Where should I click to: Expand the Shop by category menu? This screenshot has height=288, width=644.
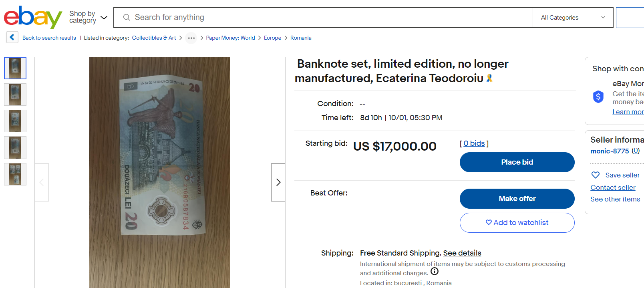coord(88,17)
